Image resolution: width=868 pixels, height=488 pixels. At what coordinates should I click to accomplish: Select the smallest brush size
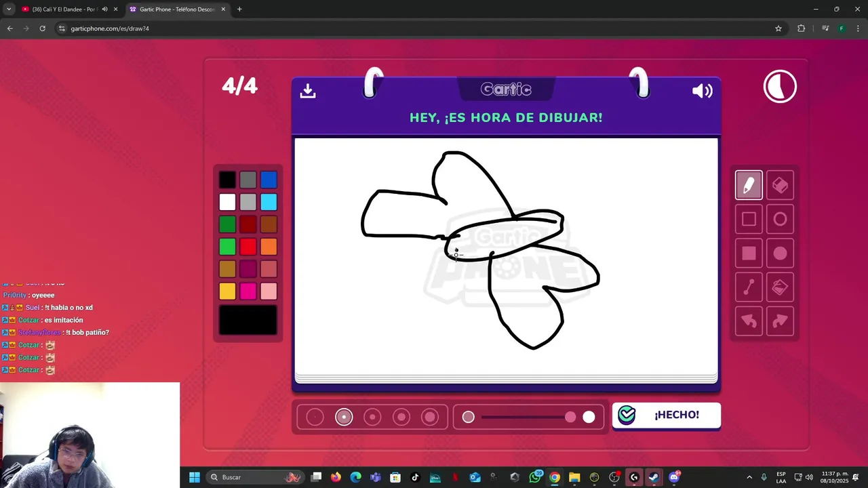pyautogui.click(x=315, y=418)
